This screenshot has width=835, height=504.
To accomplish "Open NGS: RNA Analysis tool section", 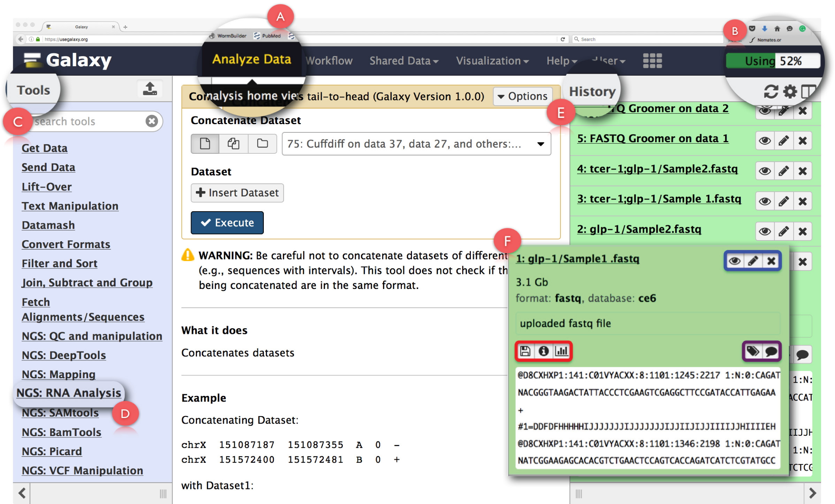I will click(x=69, y=393).
